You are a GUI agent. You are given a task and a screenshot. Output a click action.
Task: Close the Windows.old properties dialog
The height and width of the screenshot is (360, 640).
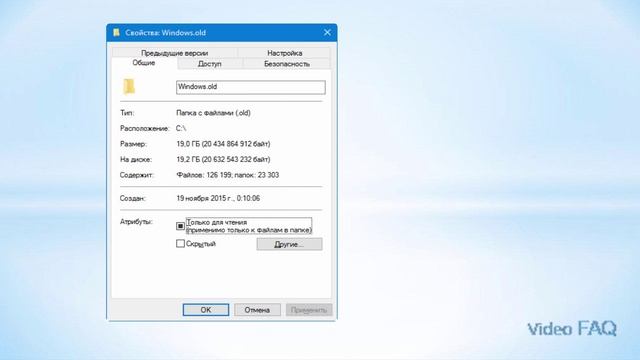click(327, 33)
